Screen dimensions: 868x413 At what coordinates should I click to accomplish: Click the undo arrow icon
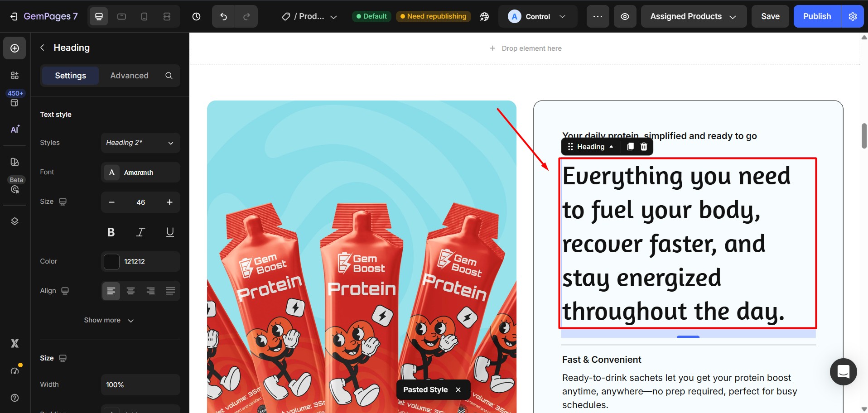coord(223,17)
